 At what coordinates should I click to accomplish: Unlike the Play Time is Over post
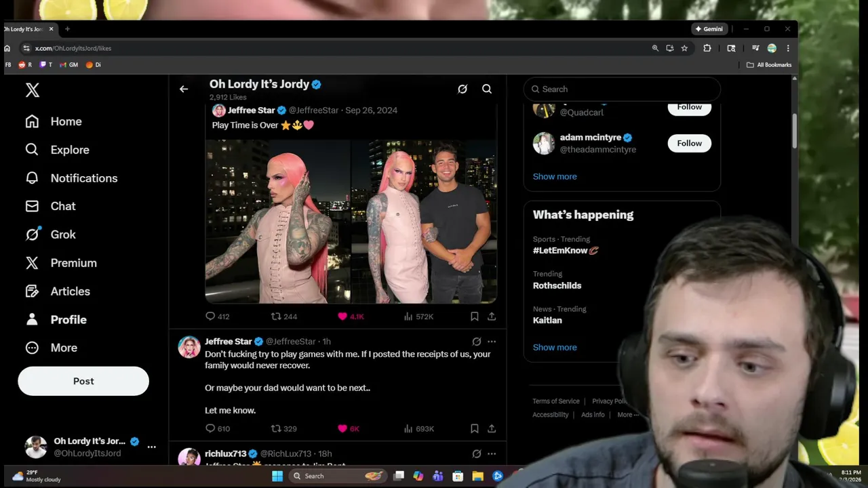point(351,317)
